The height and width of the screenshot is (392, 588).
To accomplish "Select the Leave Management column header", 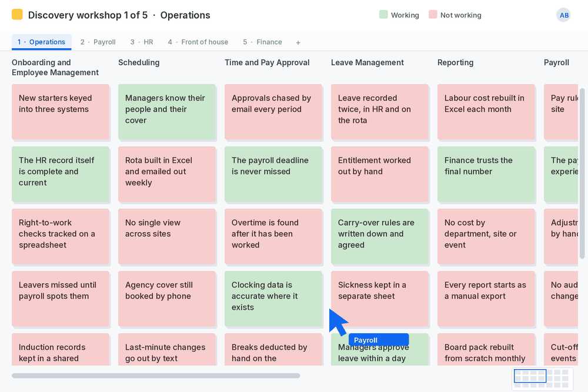I will click(367, 62).
